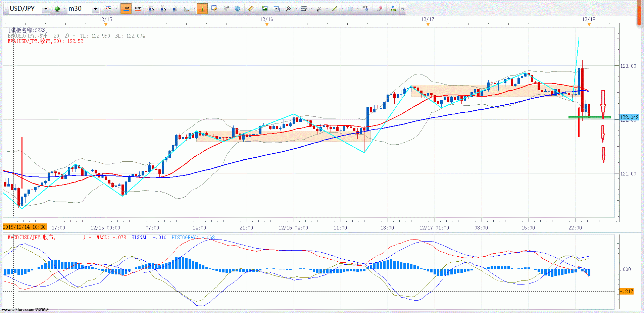Click the MACD: -.078 value label

111,238
